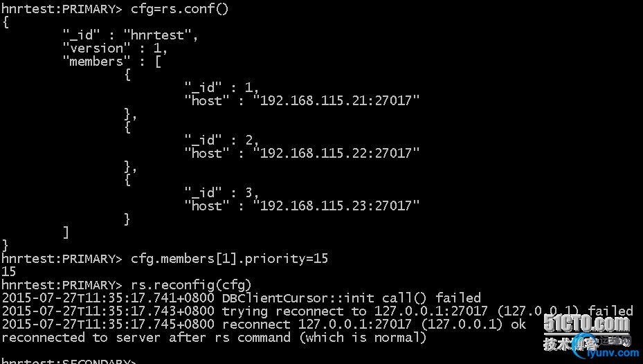
Task: Click the "hnrtest" _id value
Action: 158,35
